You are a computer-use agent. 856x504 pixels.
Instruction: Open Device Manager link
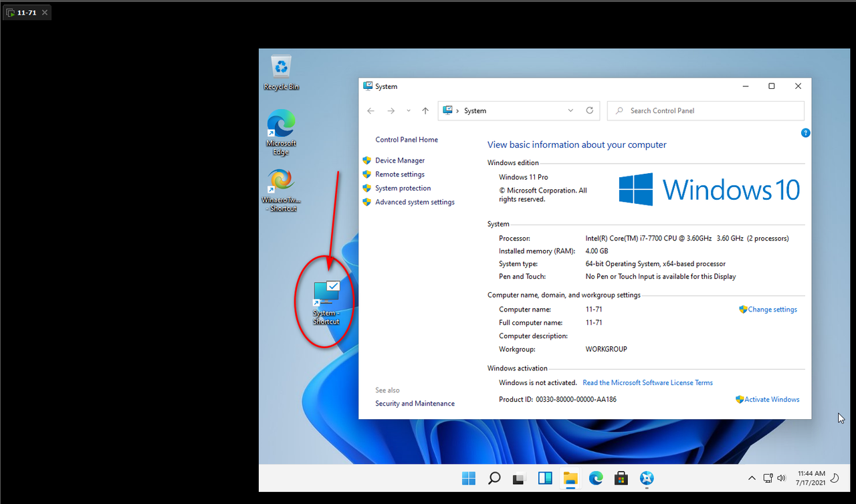click(400, 160)
